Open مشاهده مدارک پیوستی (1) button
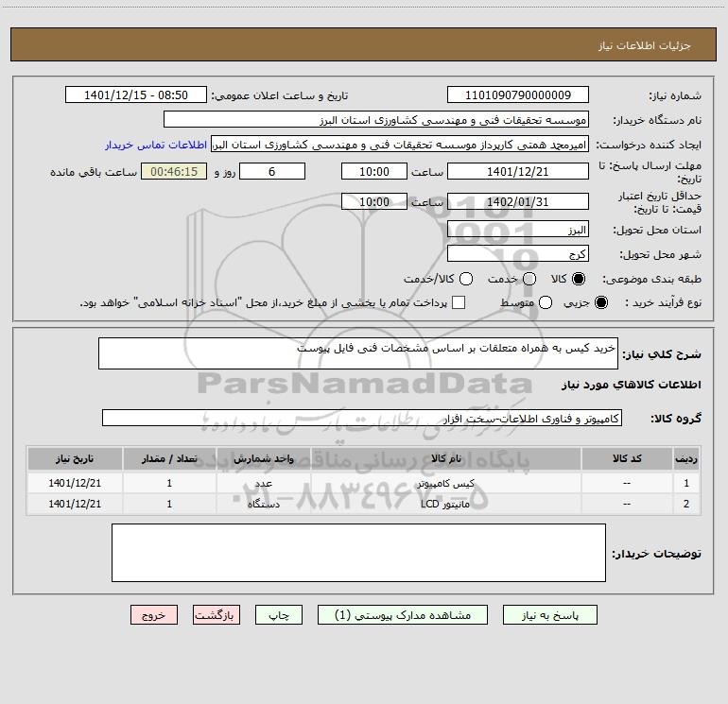This screenshot has height=704, width=728. pos(403,615)
